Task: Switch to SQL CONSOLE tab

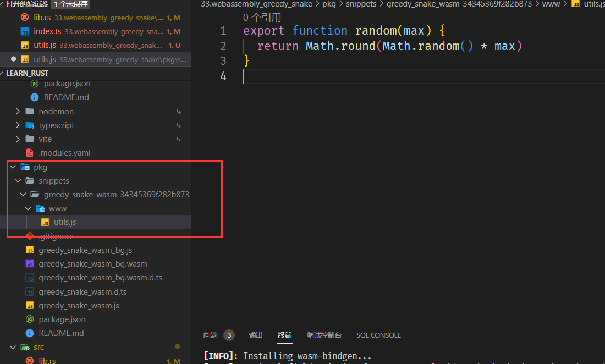Action: [378, 335]
